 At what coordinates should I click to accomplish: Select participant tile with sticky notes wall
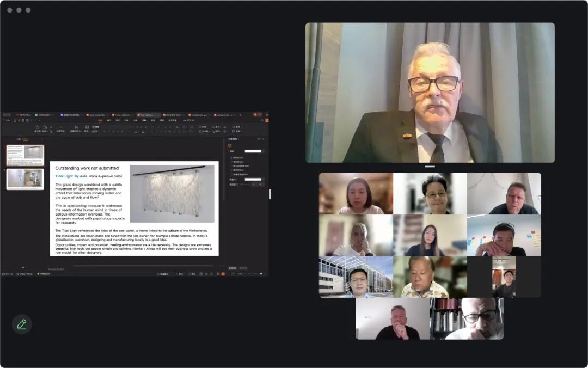[x=504, y=235]
